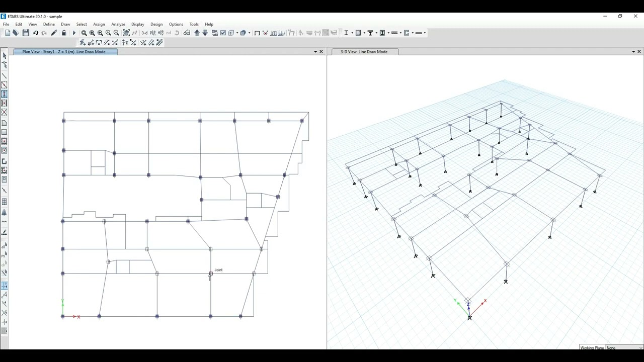Open the Display menu
The height and width of the screenshot is (362, 644).
(138, 24)
